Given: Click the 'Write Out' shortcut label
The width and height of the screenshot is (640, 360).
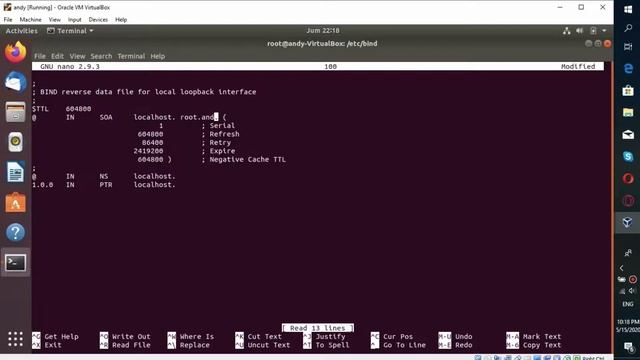Looking at the screenshot, I should click(131, 337).
